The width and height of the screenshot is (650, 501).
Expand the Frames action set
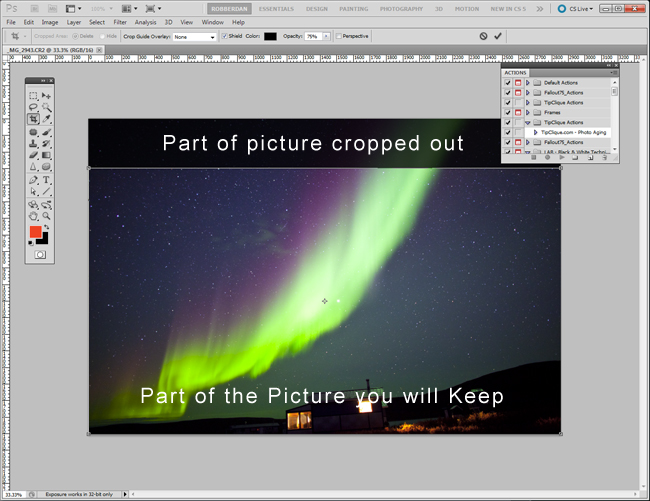click(529, 112)
